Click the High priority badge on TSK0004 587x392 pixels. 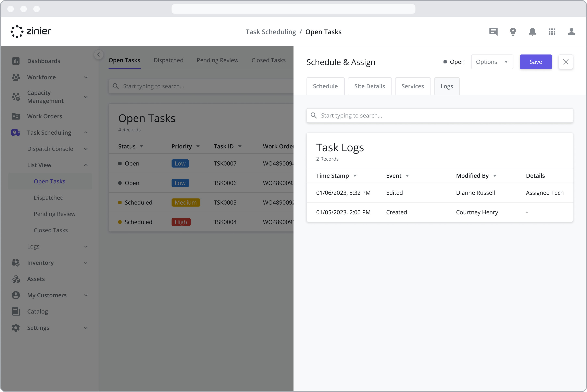181,222
